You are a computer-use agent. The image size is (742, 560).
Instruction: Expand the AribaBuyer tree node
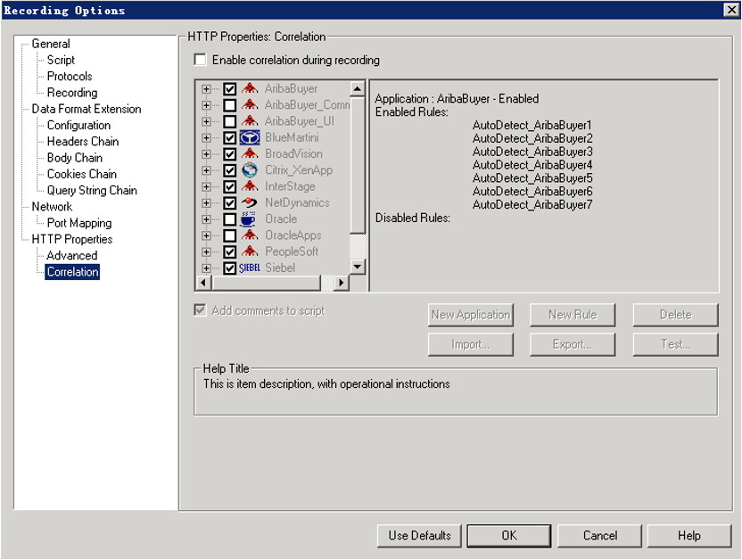(x=206, y=89)
